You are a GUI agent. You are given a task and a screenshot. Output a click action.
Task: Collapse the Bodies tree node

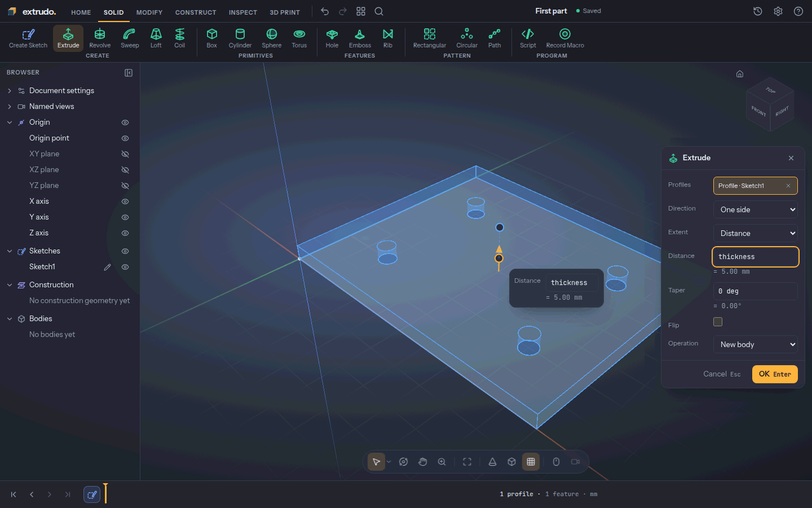click(10, 319)
